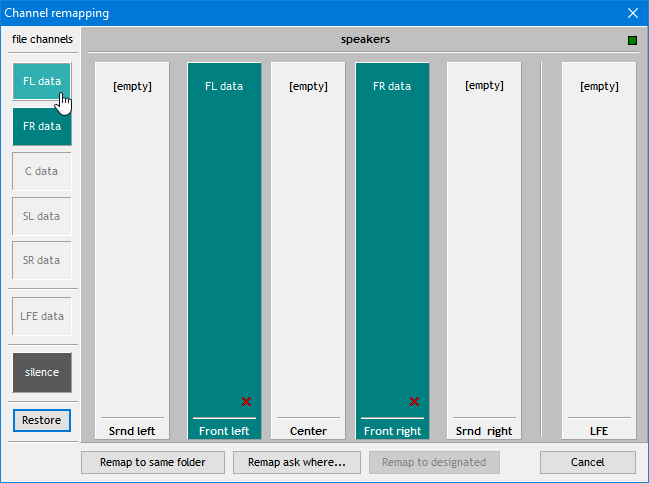Select the FL data file channel

pos(42,81)
